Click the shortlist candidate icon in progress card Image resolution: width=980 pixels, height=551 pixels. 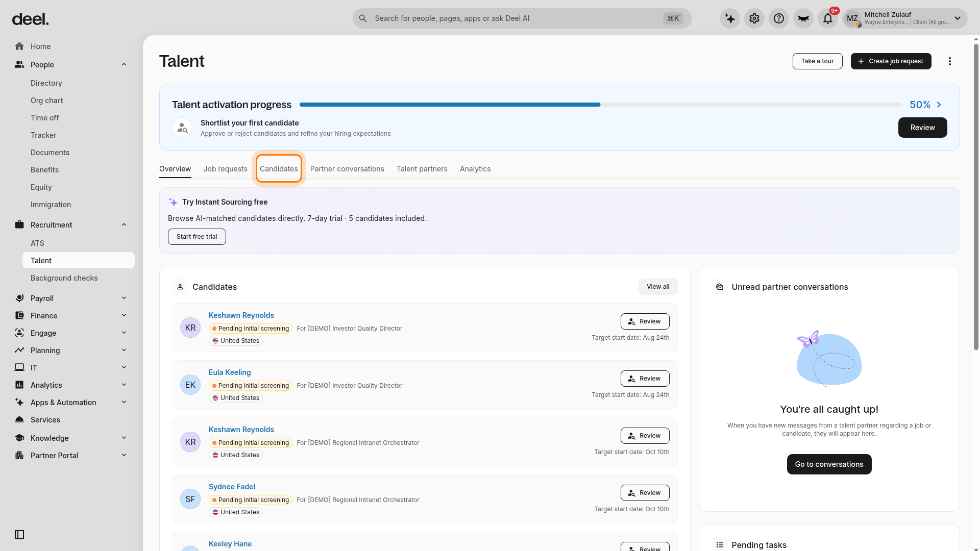tap(182, 128)
